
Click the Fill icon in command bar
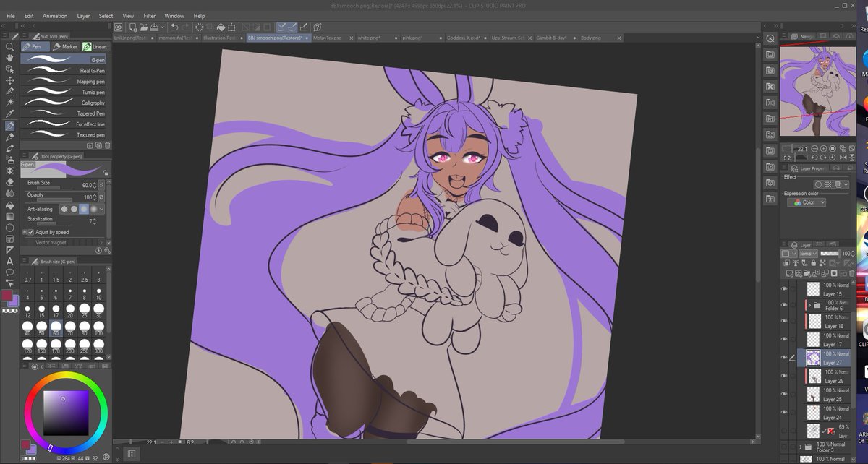(220, 27)
